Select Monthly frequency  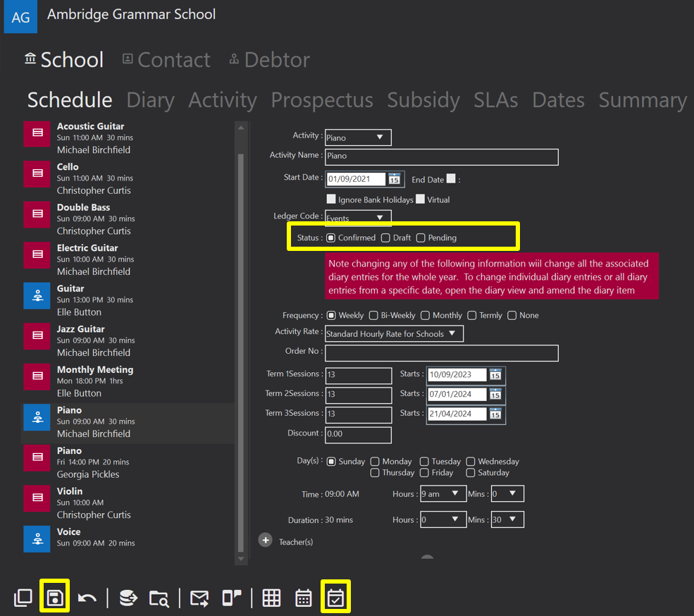426,315
